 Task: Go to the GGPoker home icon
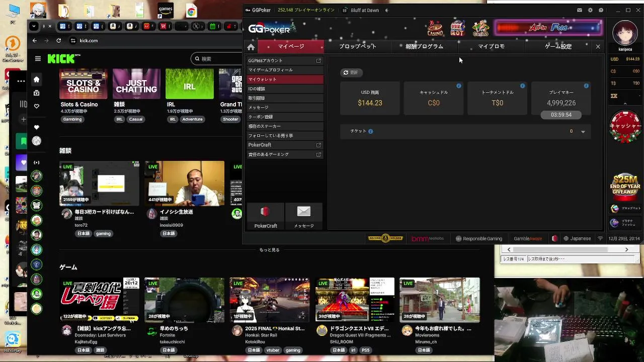click(x=251, y=47)
